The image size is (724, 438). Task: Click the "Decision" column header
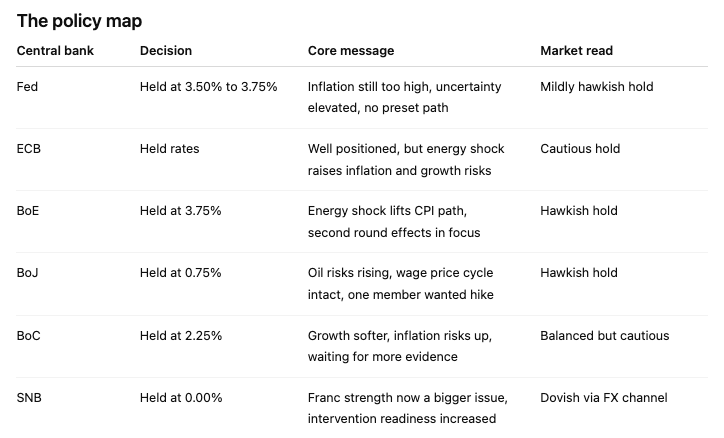click(166, 51)
